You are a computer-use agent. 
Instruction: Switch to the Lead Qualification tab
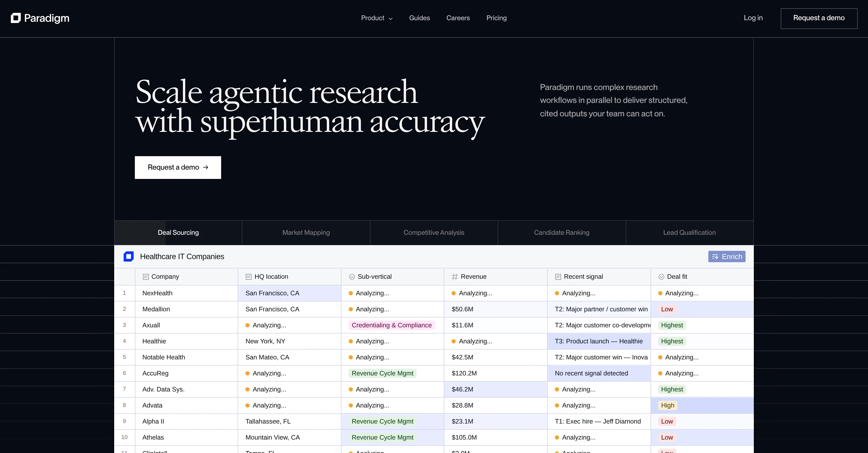click(689, 232)
